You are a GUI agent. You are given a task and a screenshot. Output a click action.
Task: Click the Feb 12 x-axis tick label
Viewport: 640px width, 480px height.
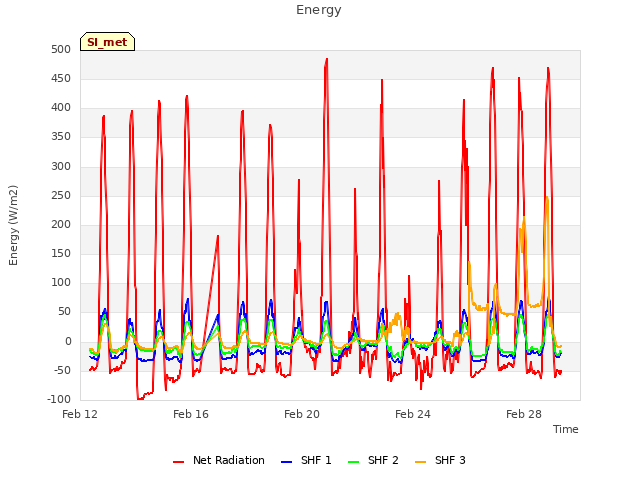coord(80,414)
